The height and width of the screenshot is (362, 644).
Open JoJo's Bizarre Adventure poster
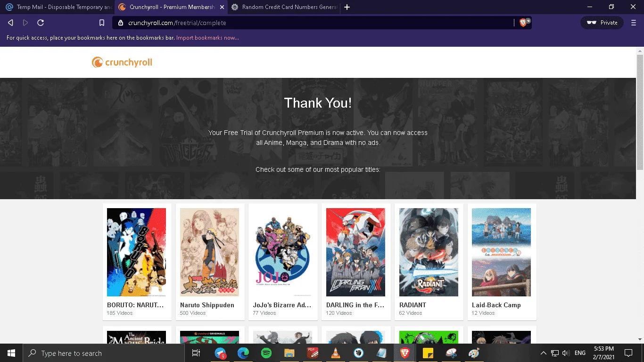coord(282,252)
